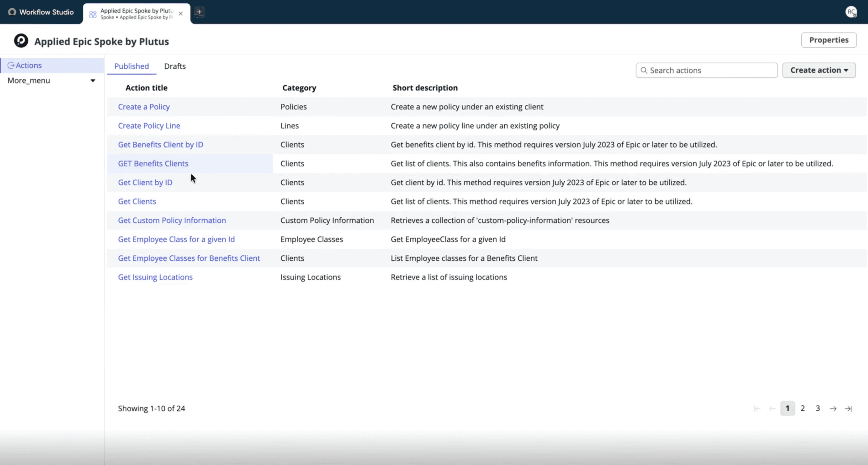Switch to the Drafts tab
Viewport: 868px width, 465px height.
(175, 66)
